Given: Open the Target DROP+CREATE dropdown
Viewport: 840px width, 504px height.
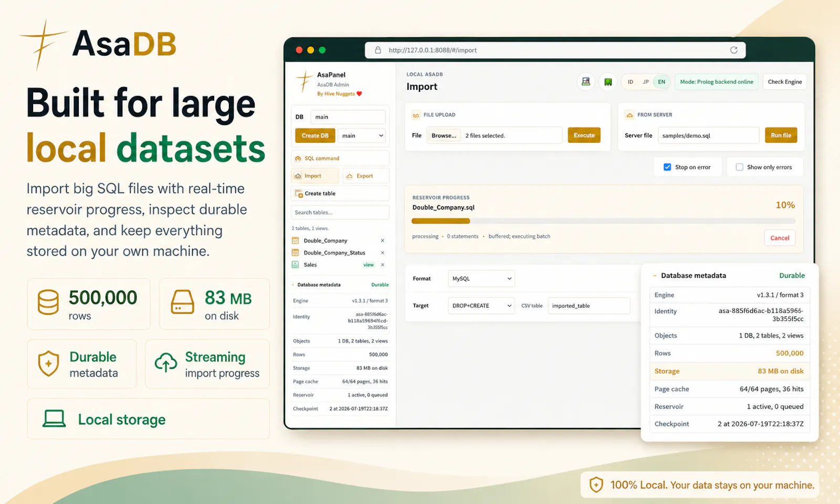Looking at the screenshot, I should [x=481, y=306].
